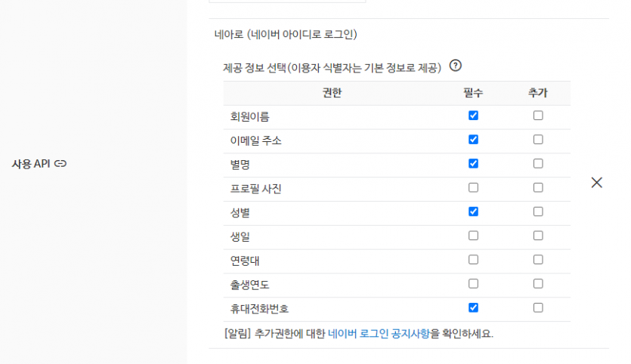
Task: Uncheck 필수 checkbox for 이메일 주소
Action: point(473,140)
